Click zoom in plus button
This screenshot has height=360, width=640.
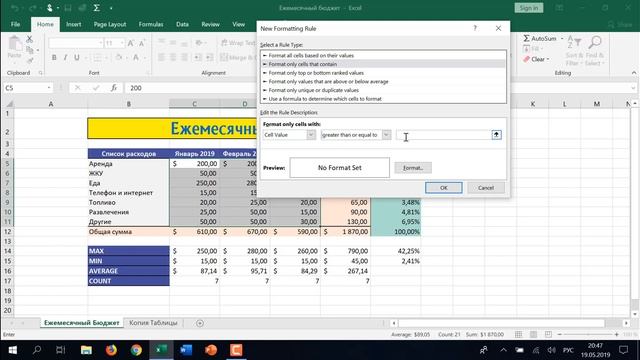616,334
